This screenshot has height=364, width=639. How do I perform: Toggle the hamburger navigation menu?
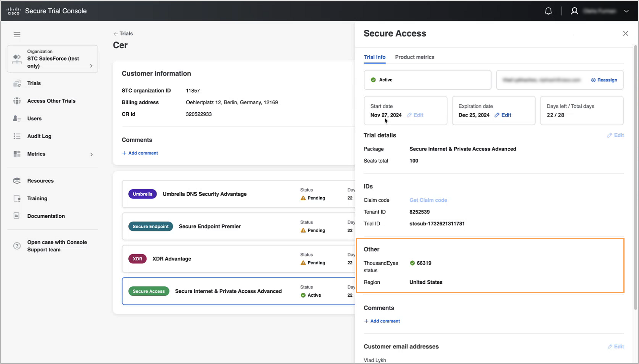(17, 35)
